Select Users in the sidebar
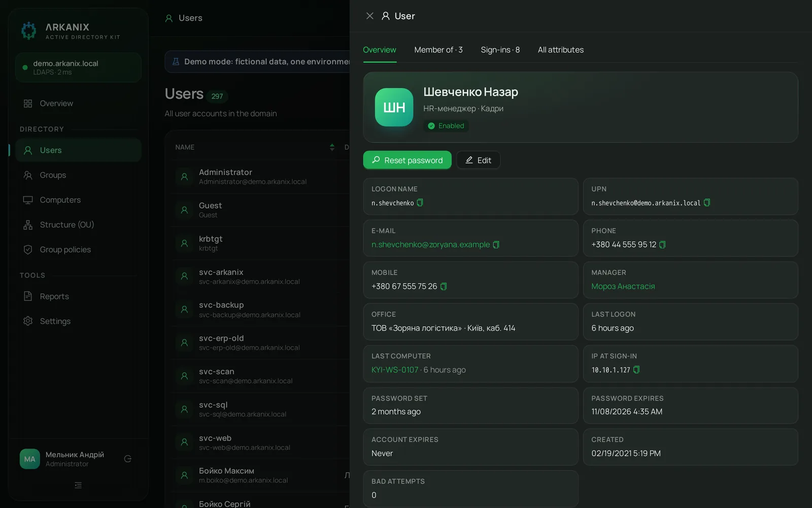Image resolution: width=812 pixels, height=508 pixels. (78, 150)
